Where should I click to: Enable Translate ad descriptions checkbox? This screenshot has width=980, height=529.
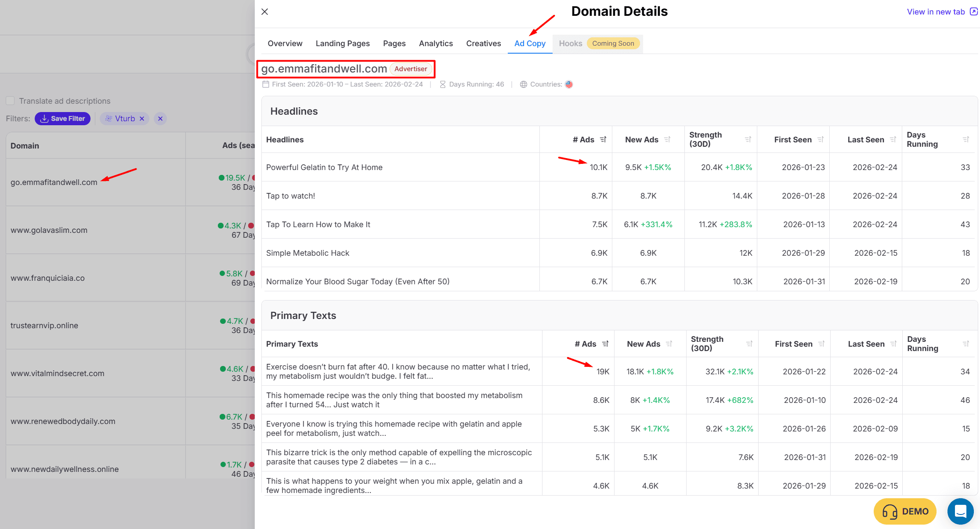(x=11, y=101)
